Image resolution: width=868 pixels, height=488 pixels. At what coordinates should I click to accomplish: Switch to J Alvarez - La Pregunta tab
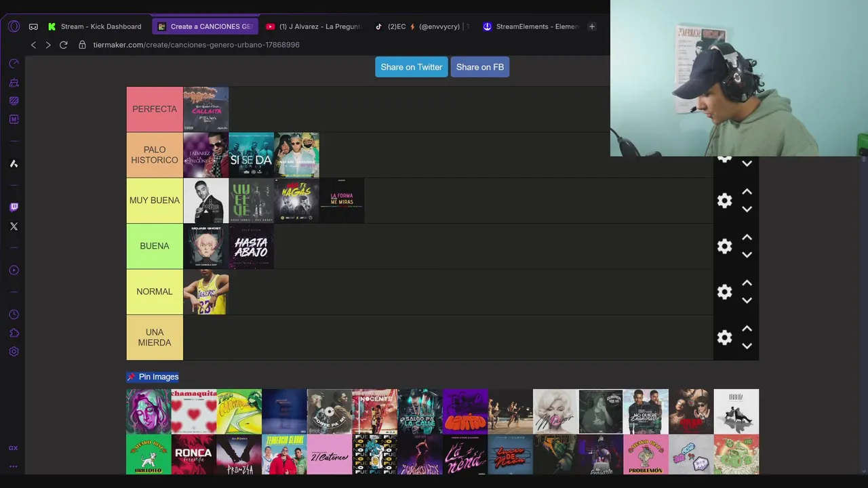(313, 26)
